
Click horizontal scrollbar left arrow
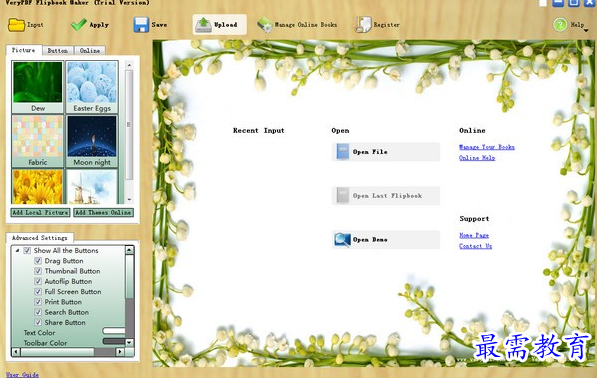(x=16, y=352)
